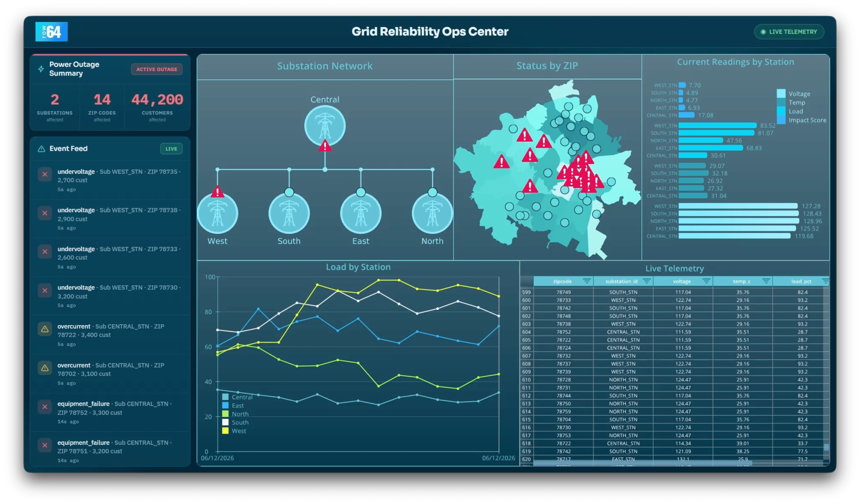860x504 pixels.
Task: Click the alert marker above West substation
Action: (x=217, y=192)
